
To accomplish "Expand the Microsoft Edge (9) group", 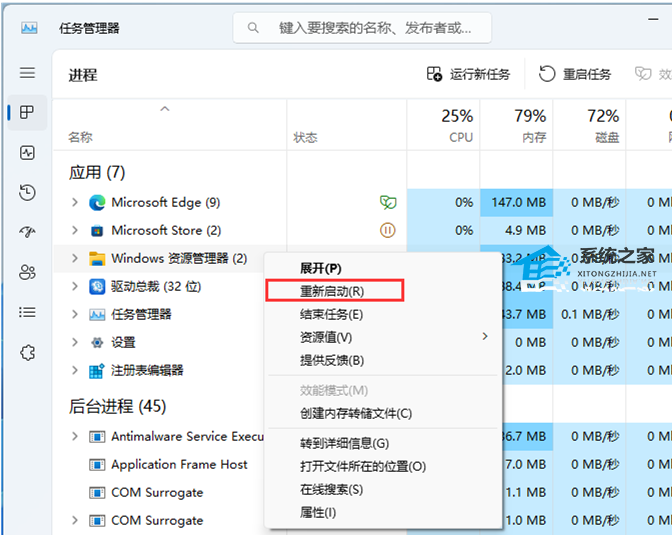I will coord(75,202).
